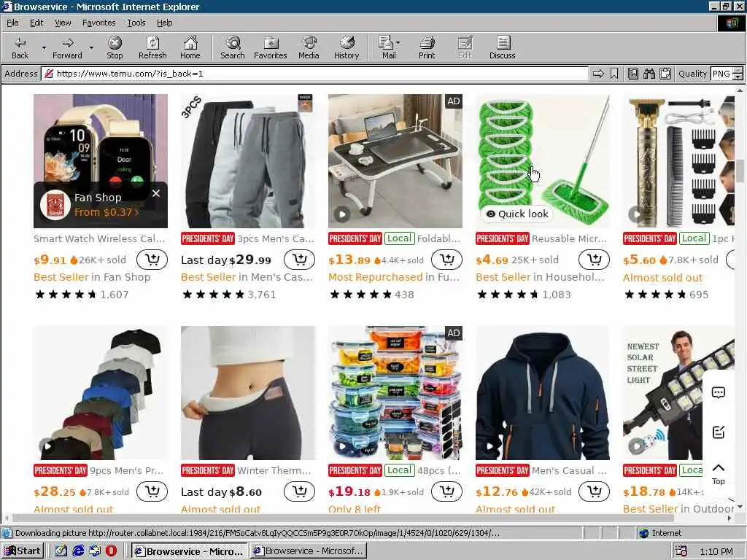Open the File menu
The width and height of the screenshot is (747, 560).
click(x=13, y=23)
